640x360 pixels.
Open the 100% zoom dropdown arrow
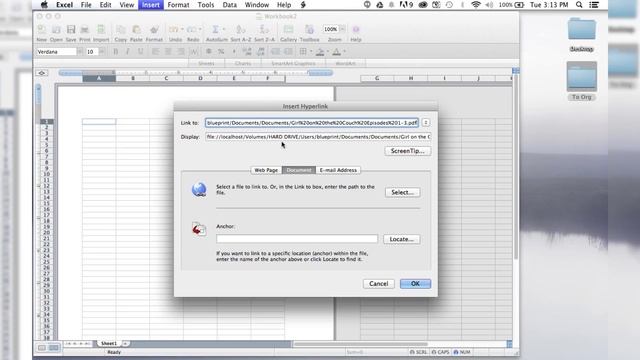[342, 29]
